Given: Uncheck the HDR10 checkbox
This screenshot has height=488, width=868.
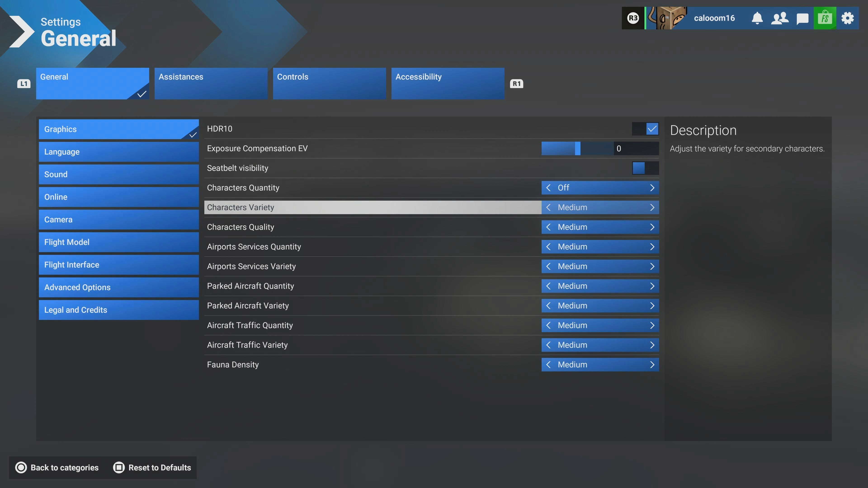Looking at the screenshot, I should pyautogui.click(x=652, y=129).
